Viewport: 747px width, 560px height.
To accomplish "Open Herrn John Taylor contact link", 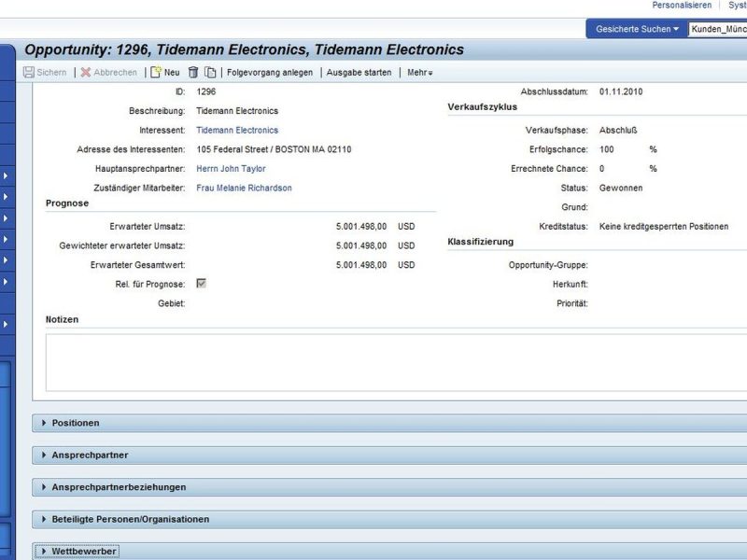I will 231,169.
